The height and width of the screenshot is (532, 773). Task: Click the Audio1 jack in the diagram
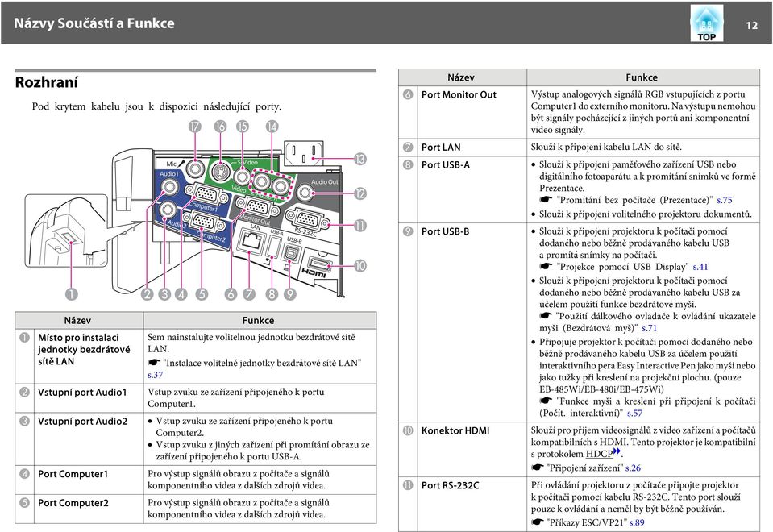coord(169,186)
